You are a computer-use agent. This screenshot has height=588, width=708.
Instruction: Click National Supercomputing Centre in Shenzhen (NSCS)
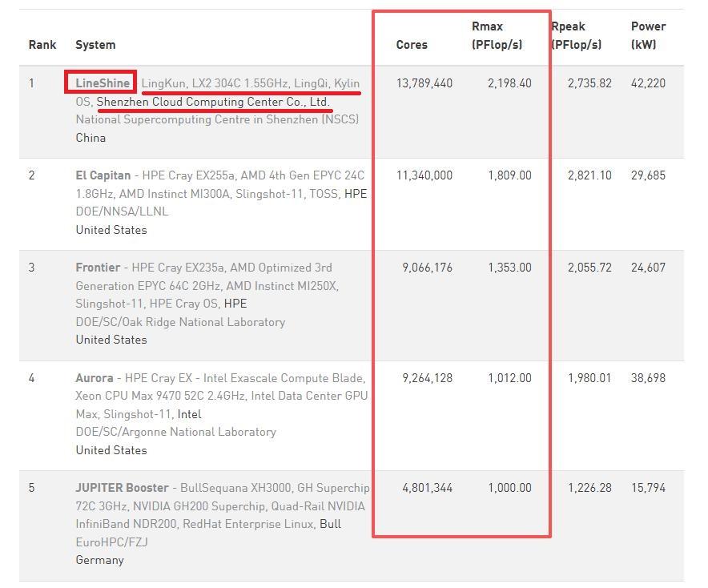tap(217, 119)
